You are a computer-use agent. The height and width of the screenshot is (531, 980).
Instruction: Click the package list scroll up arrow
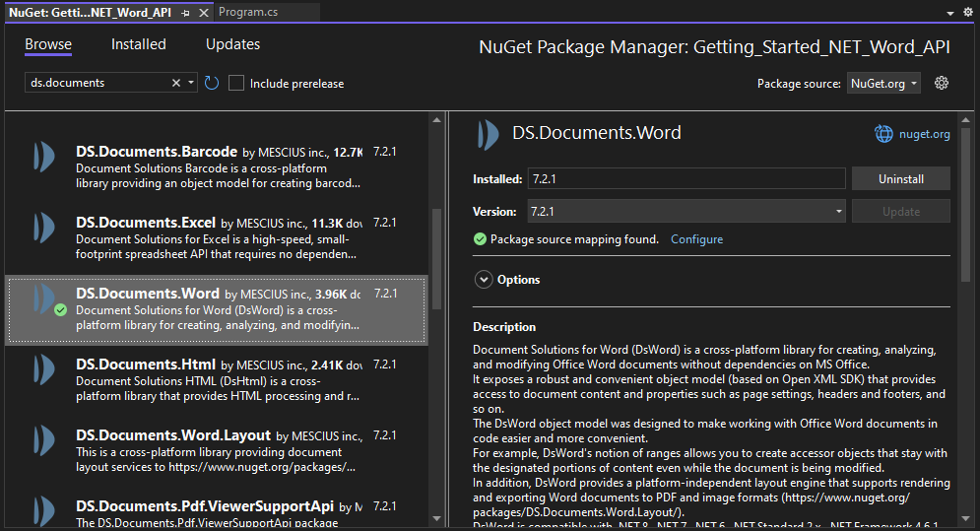point(437,120)
